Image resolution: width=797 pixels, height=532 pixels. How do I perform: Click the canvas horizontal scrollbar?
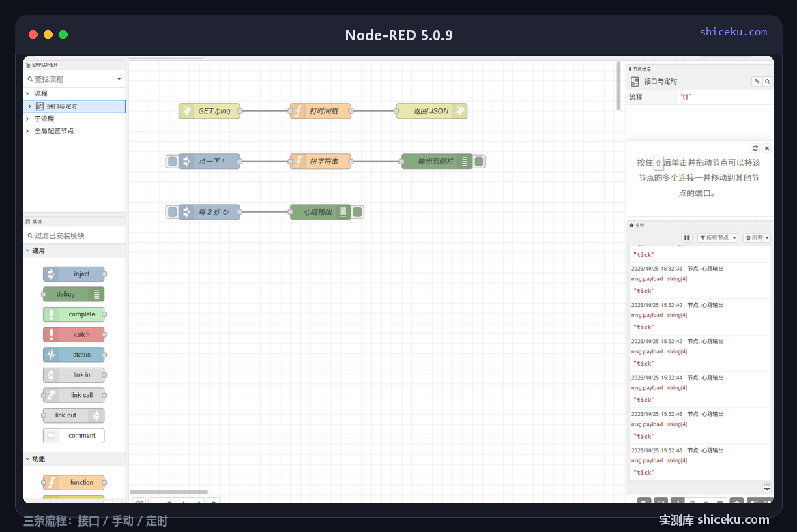tap(169, 492)
